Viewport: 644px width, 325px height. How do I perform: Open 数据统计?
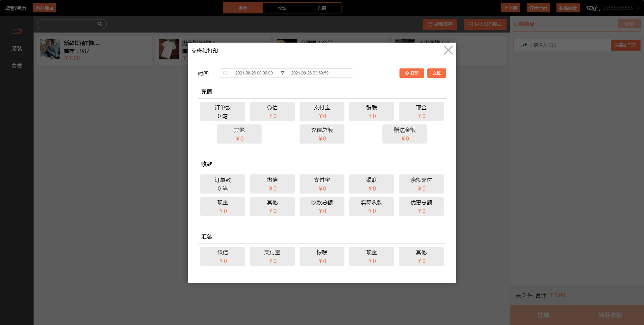tap(568, 8)
